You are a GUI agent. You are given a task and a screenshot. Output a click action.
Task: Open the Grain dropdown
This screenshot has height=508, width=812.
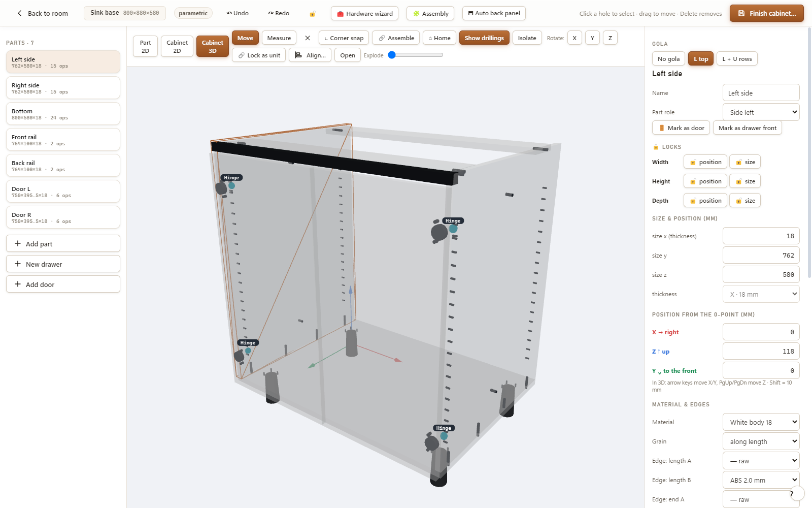pos(761,441)
